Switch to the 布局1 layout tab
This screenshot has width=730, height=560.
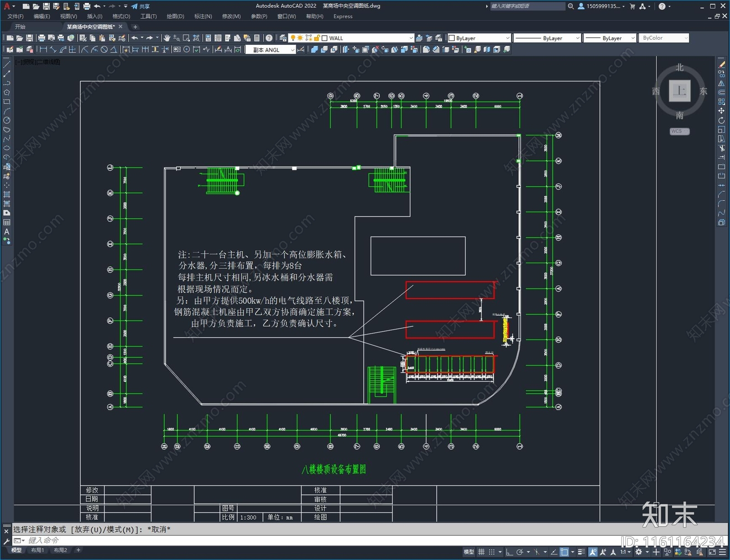[x=37, y=550]
